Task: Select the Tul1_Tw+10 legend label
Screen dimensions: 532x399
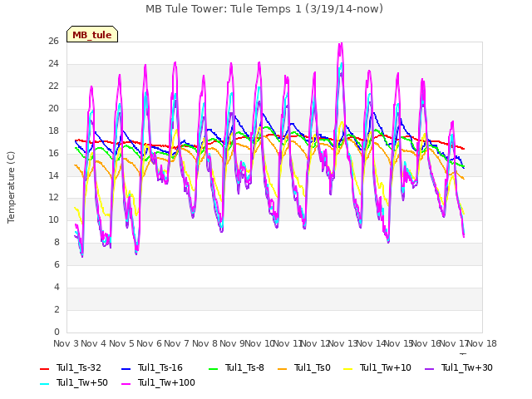Action: click(x=386, y=367)
